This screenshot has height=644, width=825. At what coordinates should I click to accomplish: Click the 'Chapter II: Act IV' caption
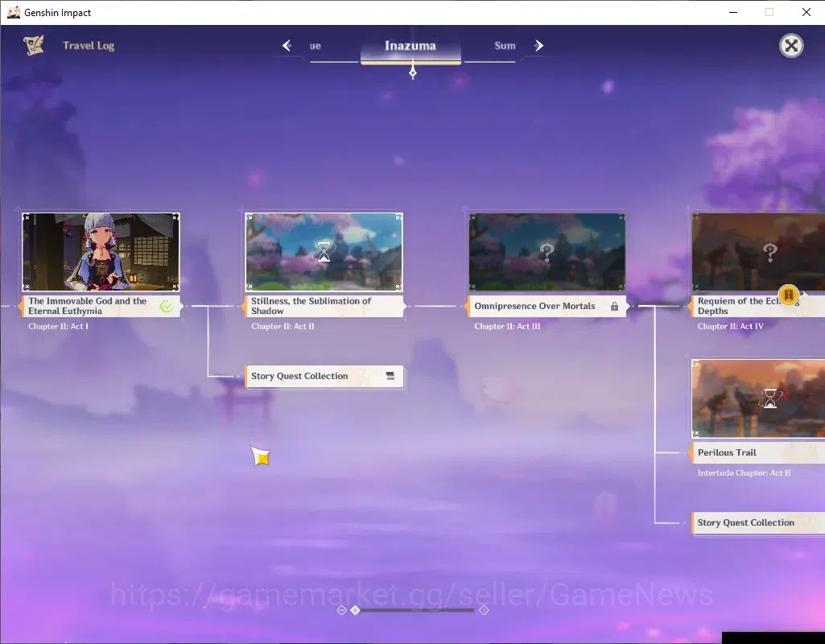coord(730,326)
